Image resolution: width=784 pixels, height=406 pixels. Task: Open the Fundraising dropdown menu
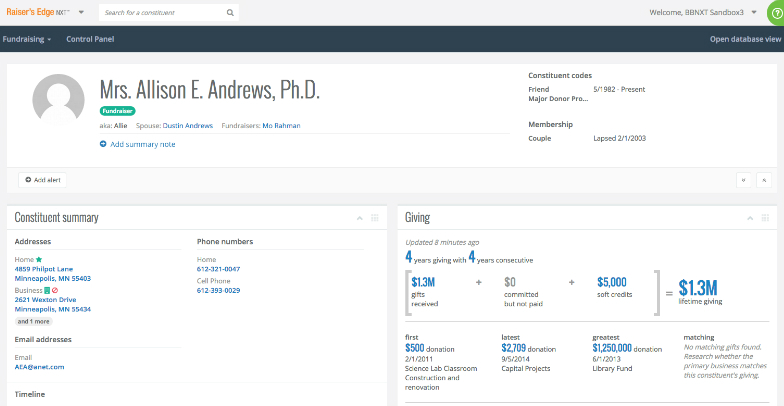click(x=27, y=39)
